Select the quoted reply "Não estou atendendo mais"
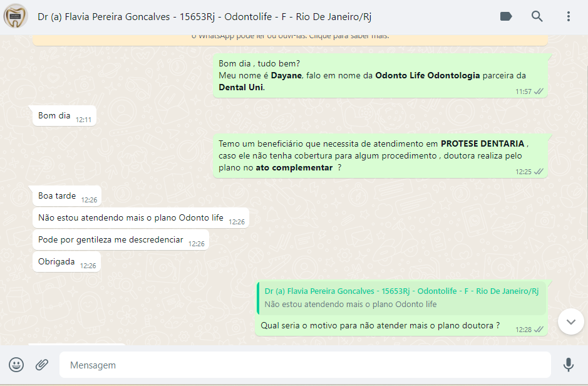588x386 pixels. (401, 298)
